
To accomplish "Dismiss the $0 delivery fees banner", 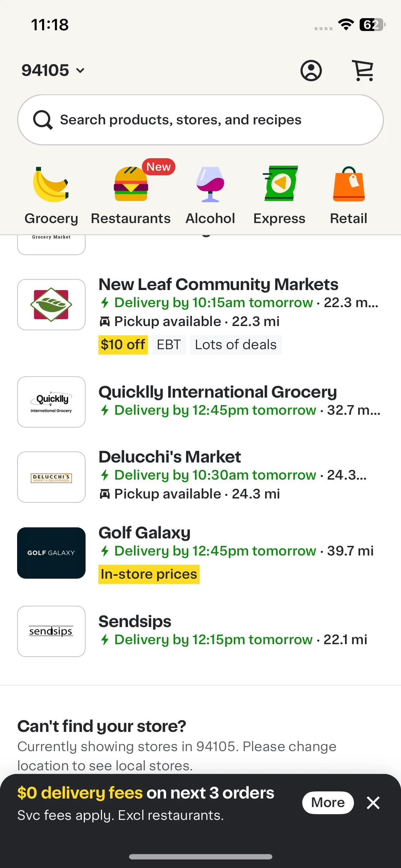I will click(373, 803).
